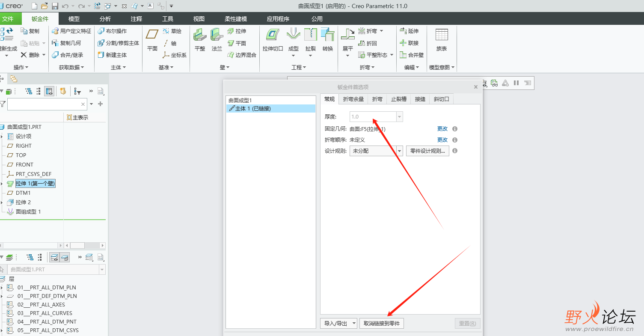Image resolution: width=644 pixels, height=336 pixels.
Task: Open the 族表 family table
Action: [x=442, y=40]
